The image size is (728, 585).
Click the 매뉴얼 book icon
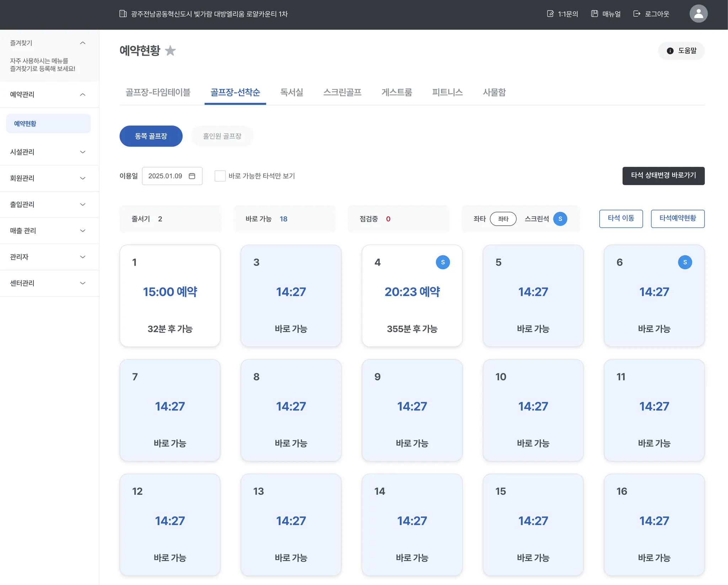594,14
